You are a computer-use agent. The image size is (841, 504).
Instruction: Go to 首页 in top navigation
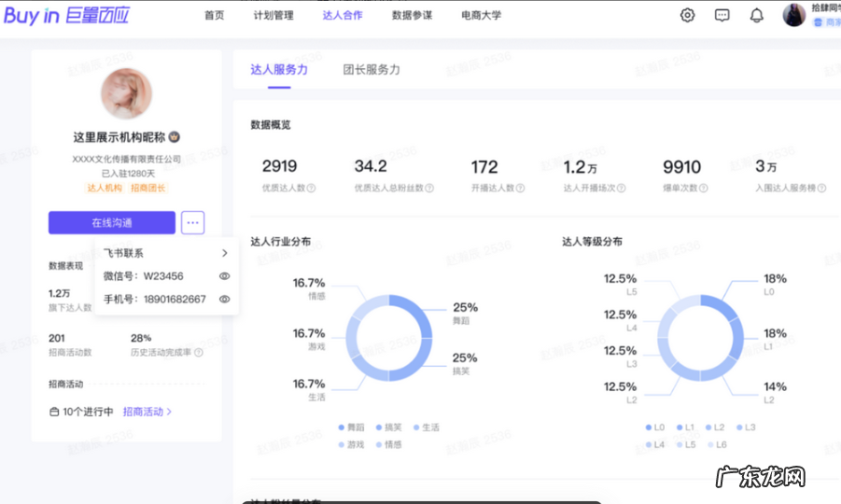pos(214,16)
